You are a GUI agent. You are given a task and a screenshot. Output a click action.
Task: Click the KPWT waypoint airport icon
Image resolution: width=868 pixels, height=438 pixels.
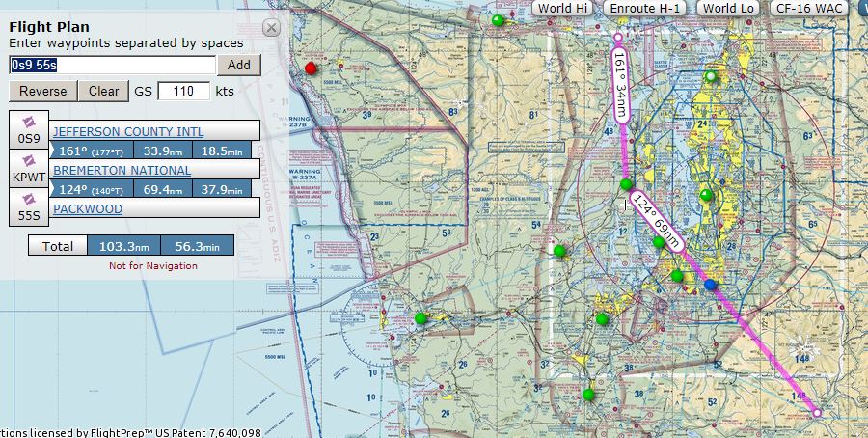click(x=29, y=161)
